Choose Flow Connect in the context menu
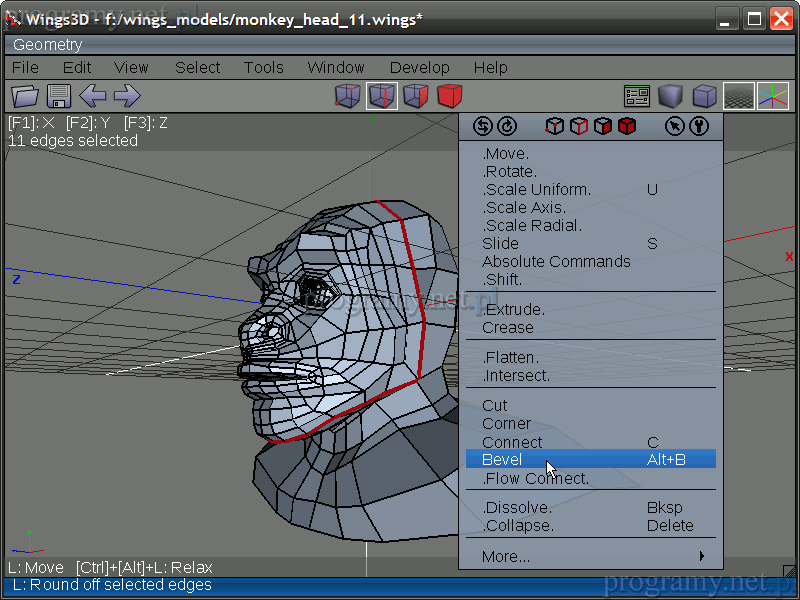 click(535, 479)
